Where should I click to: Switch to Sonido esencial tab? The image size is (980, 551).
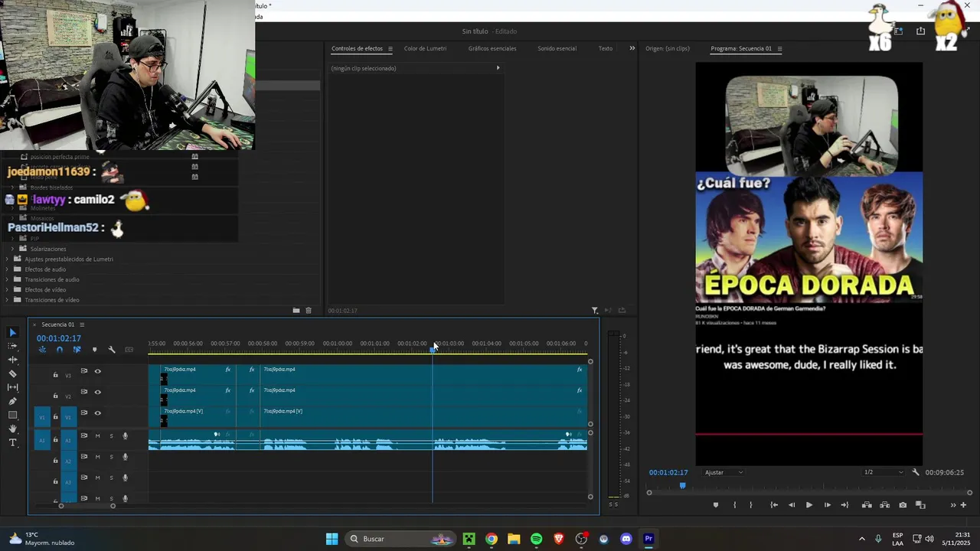[557, 48]
